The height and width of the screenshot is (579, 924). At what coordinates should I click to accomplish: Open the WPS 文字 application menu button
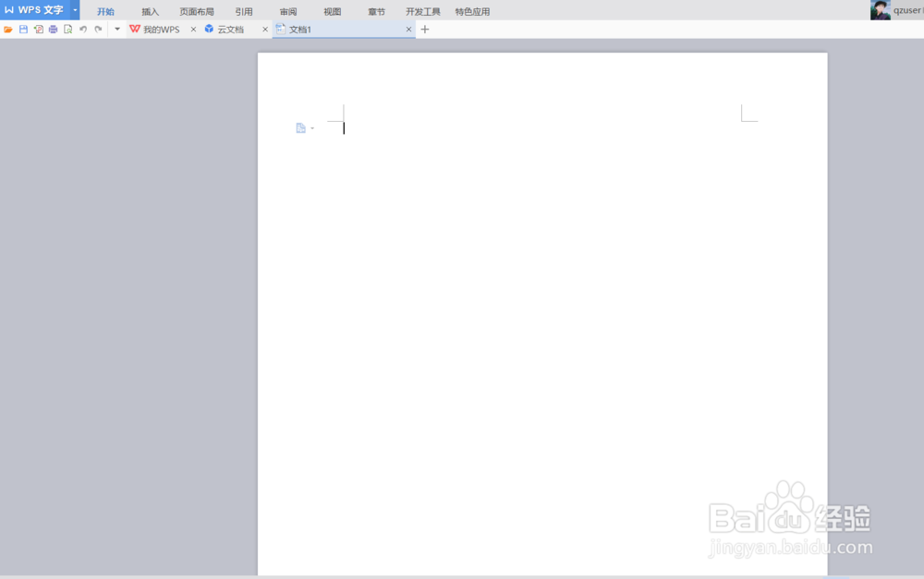pos(35,10)
